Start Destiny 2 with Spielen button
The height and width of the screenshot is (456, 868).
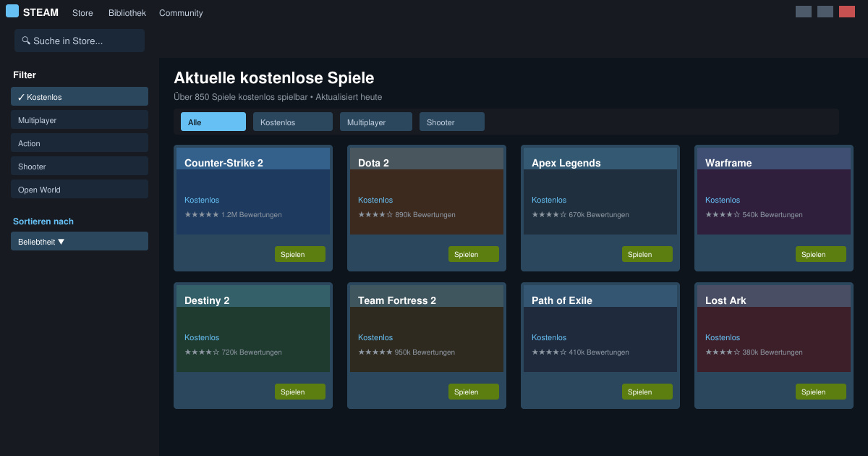(300, 392)
